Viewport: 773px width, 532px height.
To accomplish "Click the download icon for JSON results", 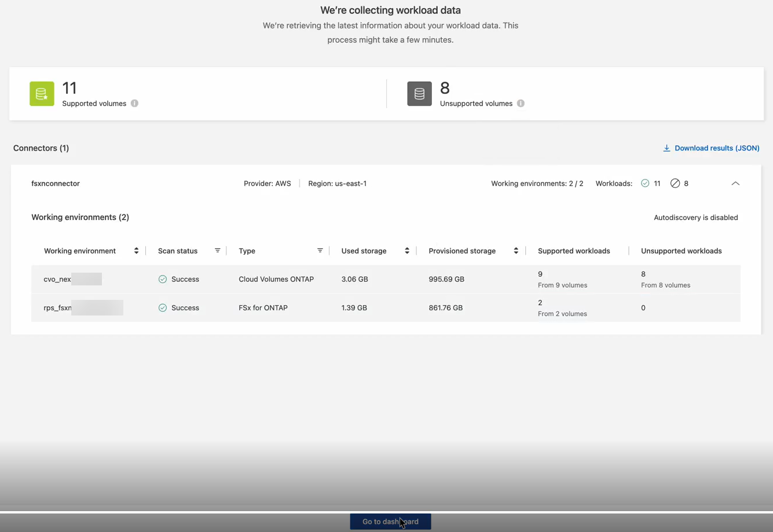I will [666, 148].
